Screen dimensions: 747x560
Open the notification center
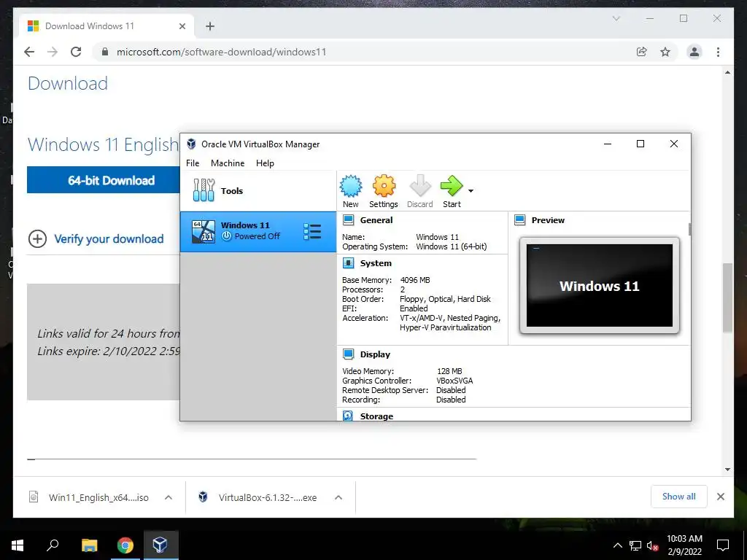coord(723,545)
